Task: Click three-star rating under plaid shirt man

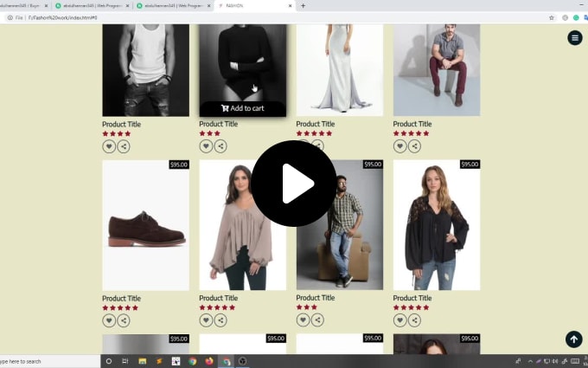Action: pos(307,307)
